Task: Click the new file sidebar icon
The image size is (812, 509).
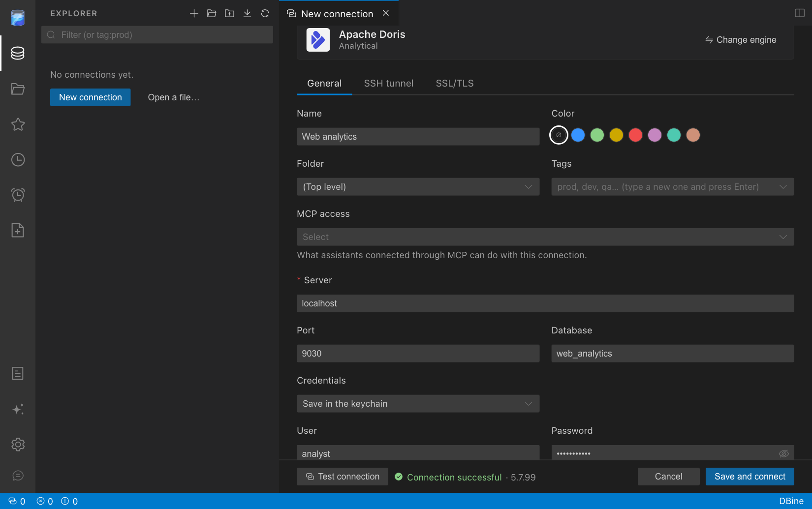Action: coord(18,230)
